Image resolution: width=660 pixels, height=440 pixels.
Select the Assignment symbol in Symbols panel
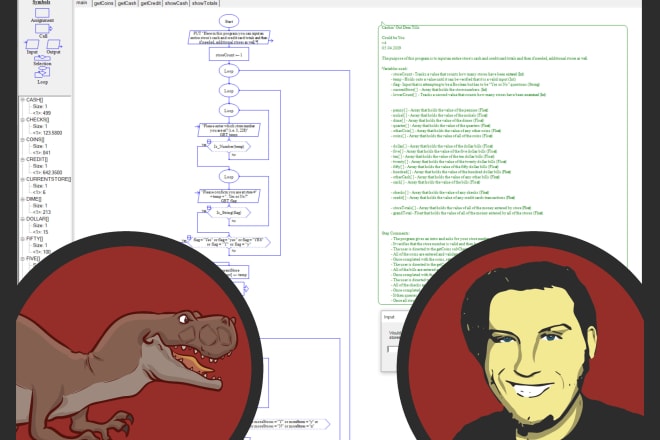42,13
